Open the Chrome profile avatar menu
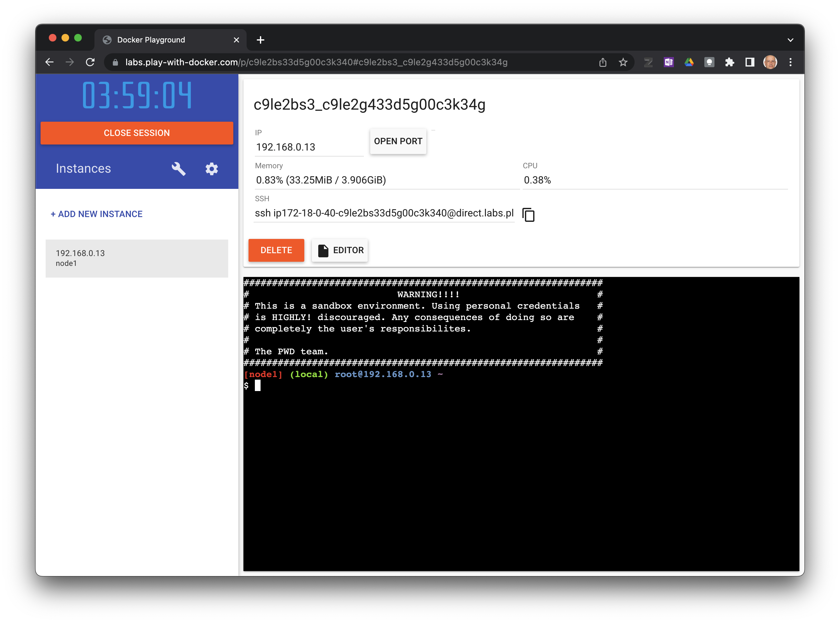 tap(770, 62)
